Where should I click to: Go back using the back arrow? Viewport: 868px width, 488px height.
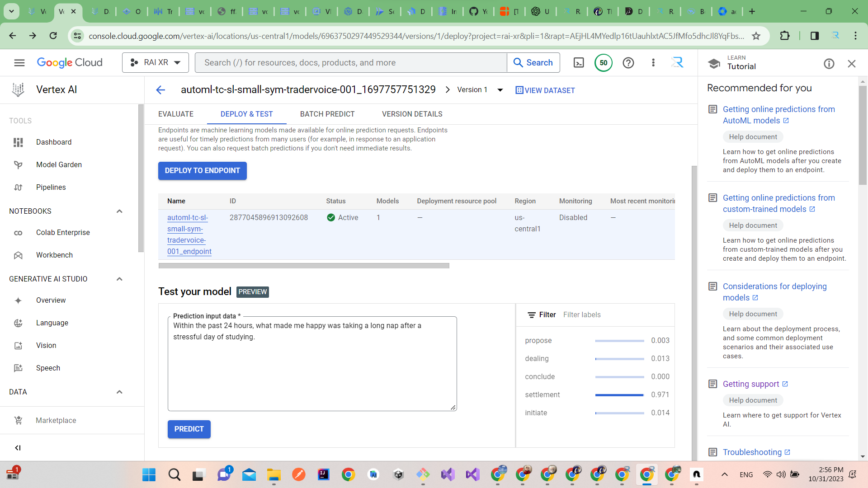click(160, 89)
